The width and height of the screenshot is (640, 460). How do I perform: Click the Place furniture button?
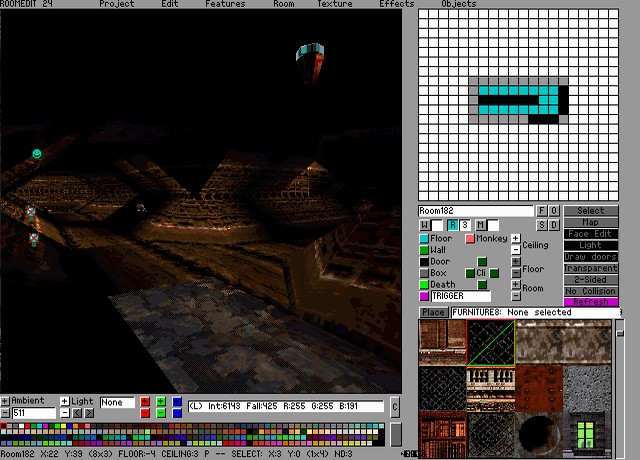(433, 312)
